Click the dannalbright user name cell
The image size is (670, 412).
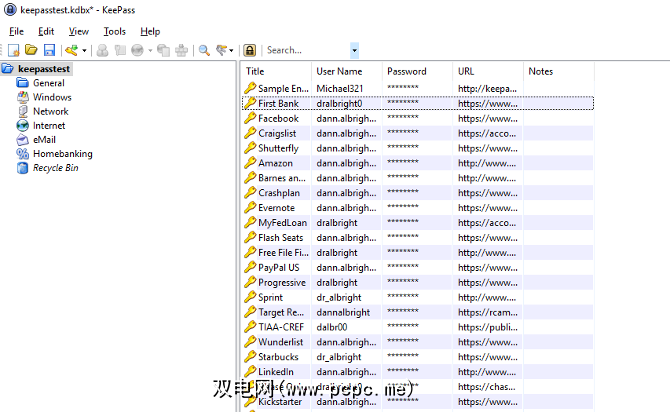[343, 312]
